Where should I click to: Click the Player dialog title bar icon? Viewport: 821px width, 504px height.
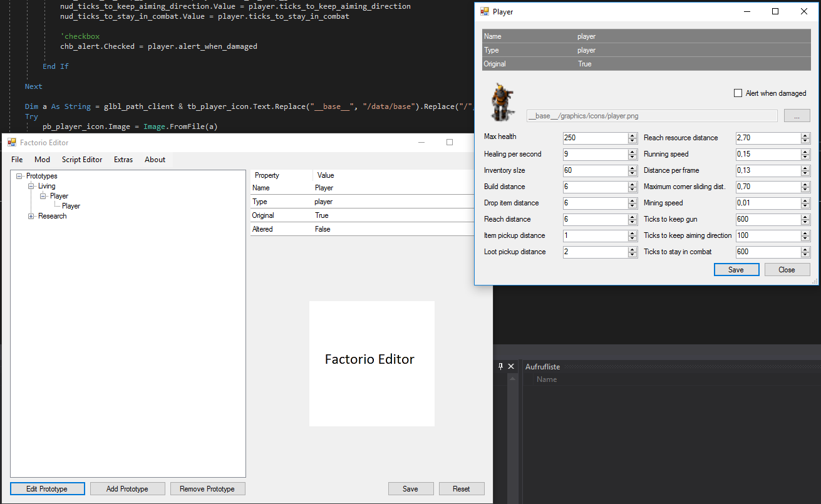tap(485, 11)
